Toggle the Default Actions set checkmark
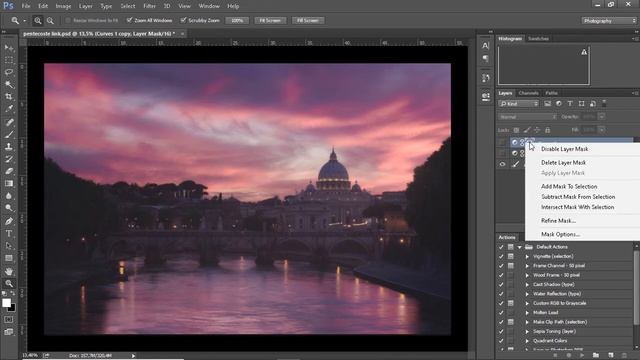Image resolution: width=640 pixels, height=360 pixels. [x=501, y=247]
